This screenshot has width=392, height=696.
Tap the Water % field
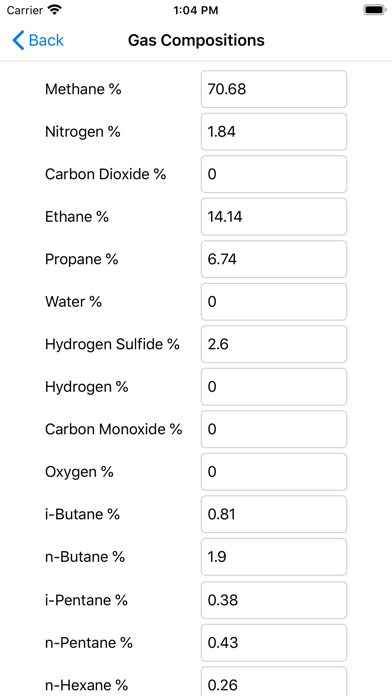[274, 302]
